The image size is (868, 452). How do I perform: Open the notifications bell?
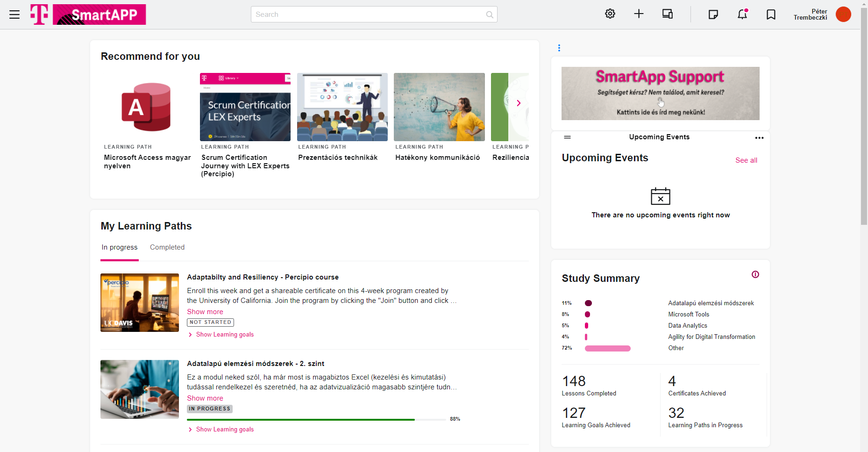click(x=742, y=14)
